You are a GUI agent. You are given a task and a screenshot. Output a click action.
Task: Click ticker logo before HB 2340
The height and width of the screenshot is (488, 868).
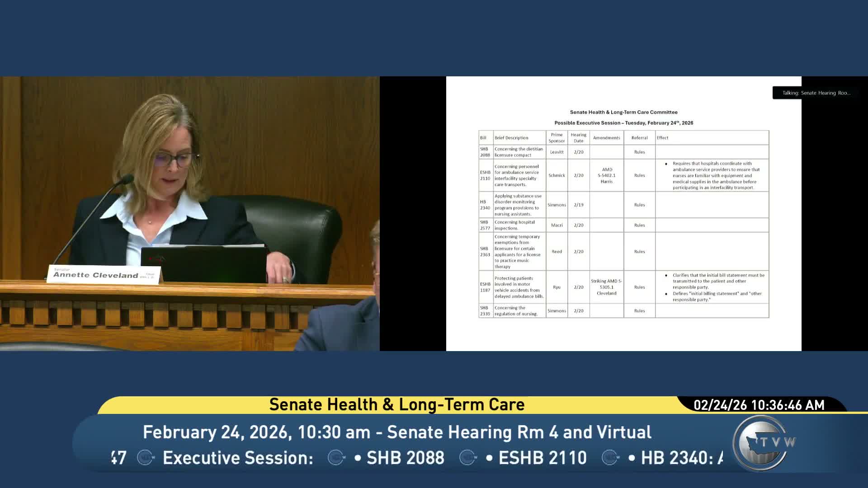point(611,458)
